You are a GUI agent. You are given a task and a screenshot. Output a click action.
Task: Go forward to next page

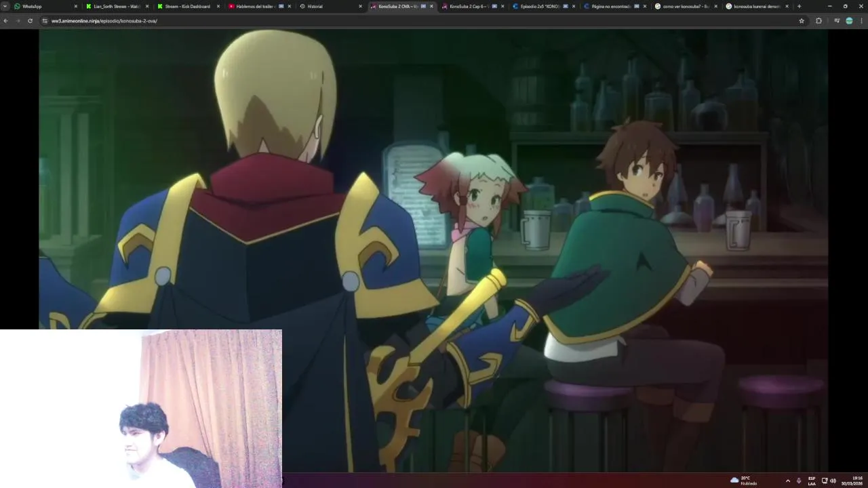(18, 21)
